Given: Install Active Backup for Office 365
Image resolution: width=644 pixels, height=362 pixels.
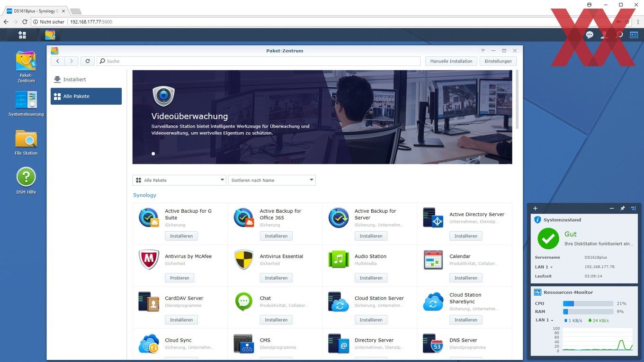Looking at the screenshot, I should click(x=276, y=236).
